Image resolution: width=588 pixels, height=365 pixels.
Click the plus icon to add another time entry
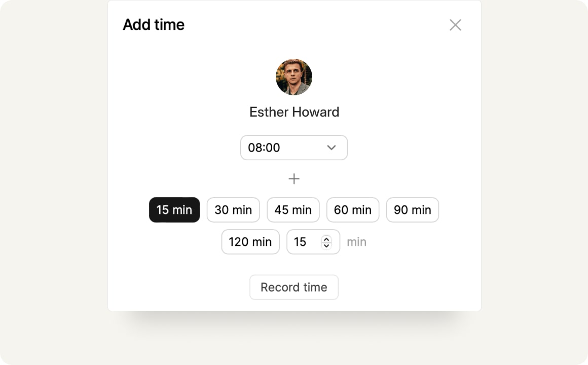(294, 178)
